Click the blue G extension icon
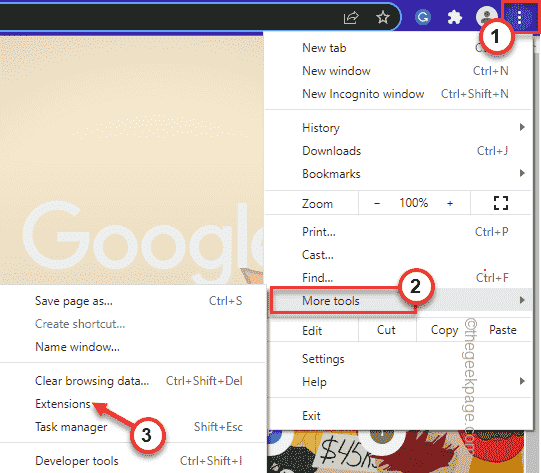The height and width of the screenshot is (473, 541). point(423,17)
